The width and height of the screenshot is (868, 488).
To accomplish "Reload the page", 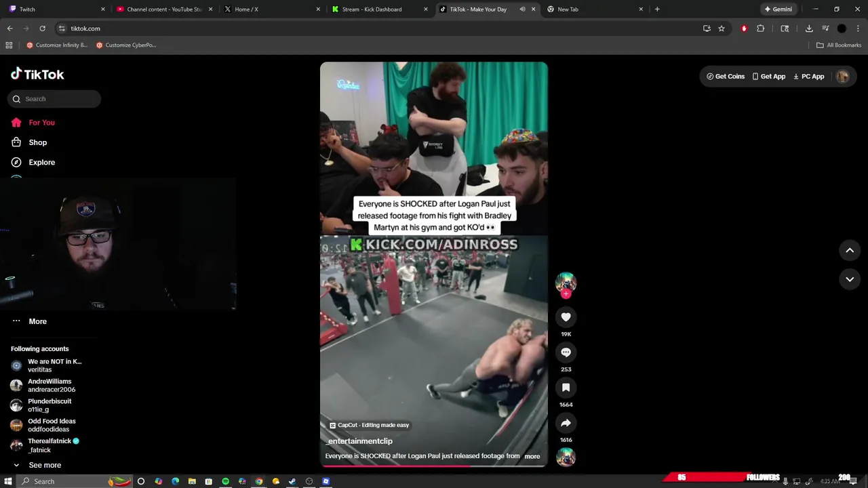I will click(42, 28).
